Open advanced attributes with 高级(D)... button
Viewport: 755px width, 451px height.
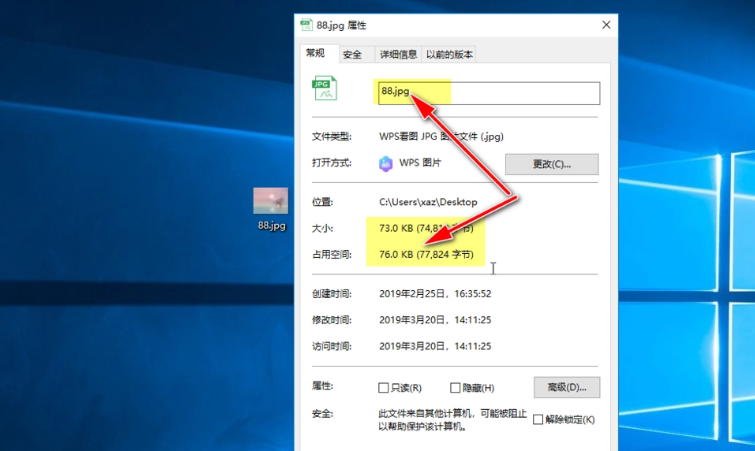(x=567, y=387)
